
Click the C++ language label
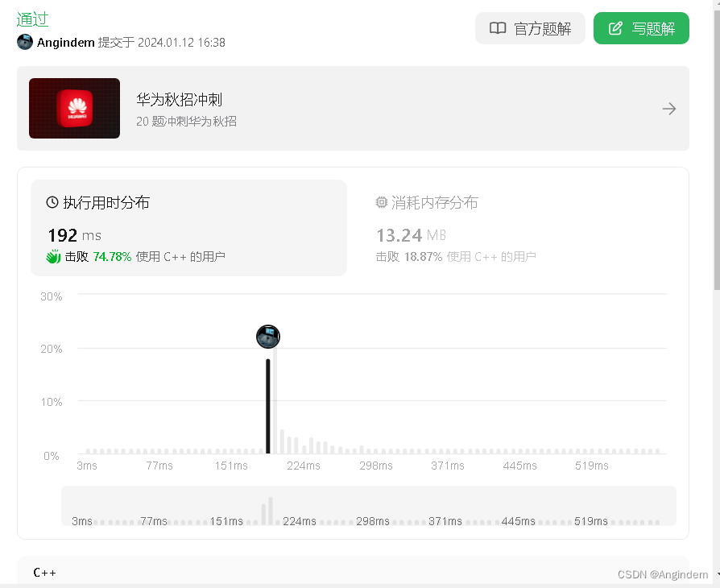coord(44,573)
